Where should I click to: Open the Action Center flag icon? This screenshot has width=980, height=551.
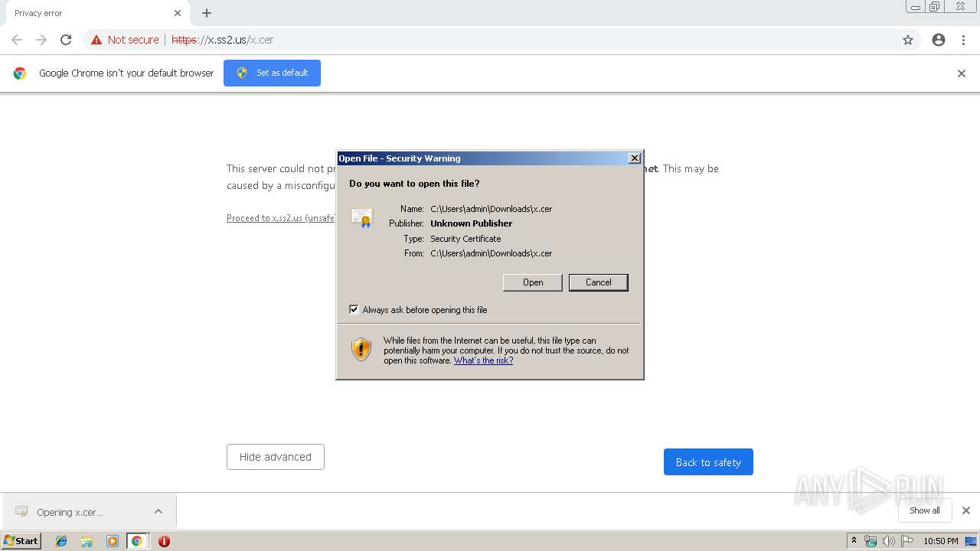point(907,541)
